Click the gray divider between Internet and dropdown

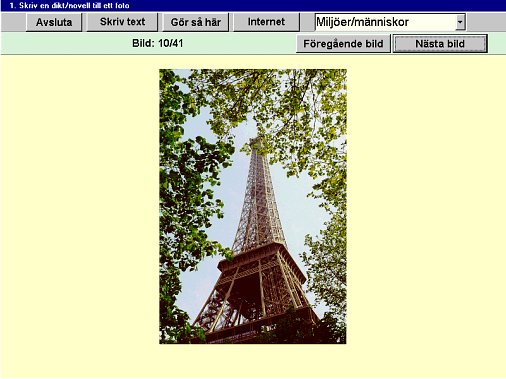(307, 22)
